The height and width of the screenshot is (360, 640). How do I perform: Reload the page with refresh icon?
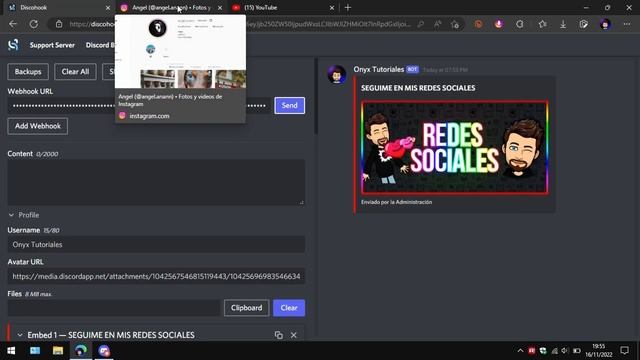coord(34,24)
